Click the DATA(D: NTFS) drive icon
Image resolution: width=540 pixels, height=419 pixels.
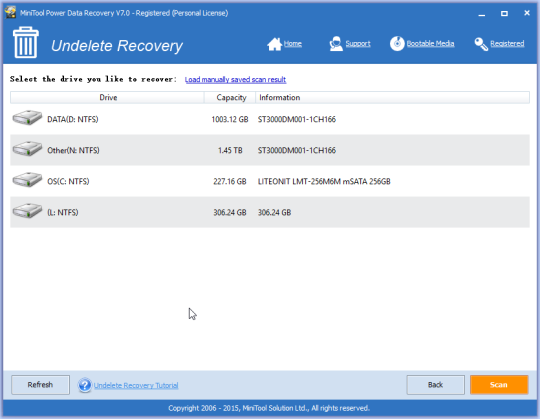pos(27,118)
